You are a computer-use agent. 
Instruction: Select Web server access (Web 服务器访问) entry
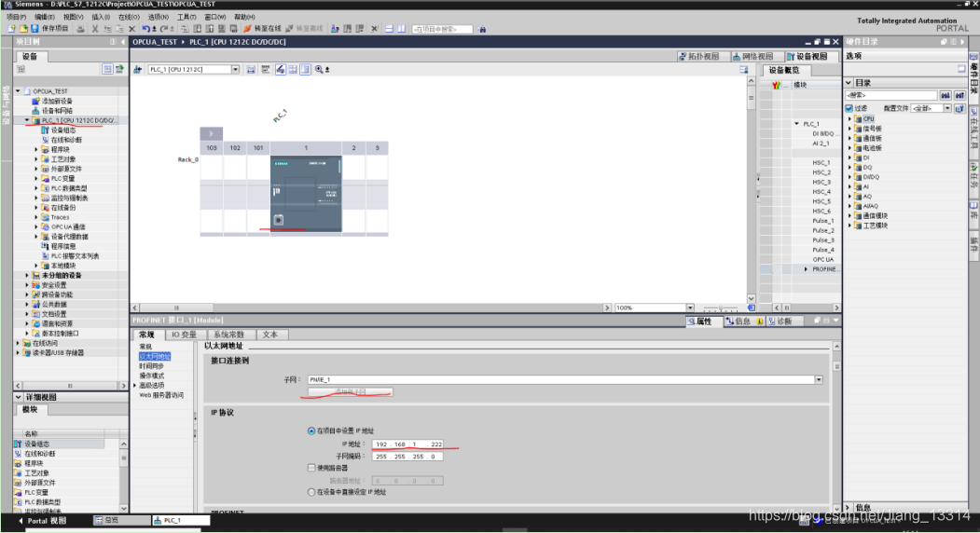161,395
